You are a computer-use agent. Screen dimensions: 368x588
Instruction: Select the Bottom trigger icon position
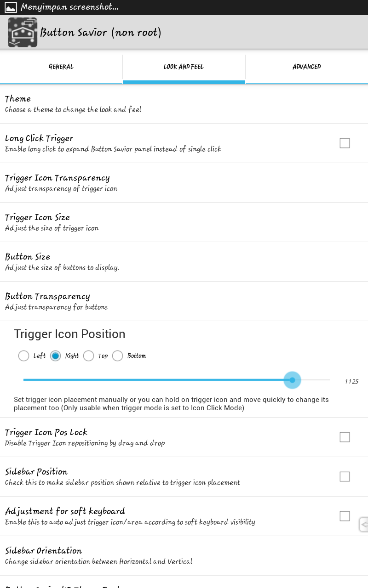[x=117, y=356]
